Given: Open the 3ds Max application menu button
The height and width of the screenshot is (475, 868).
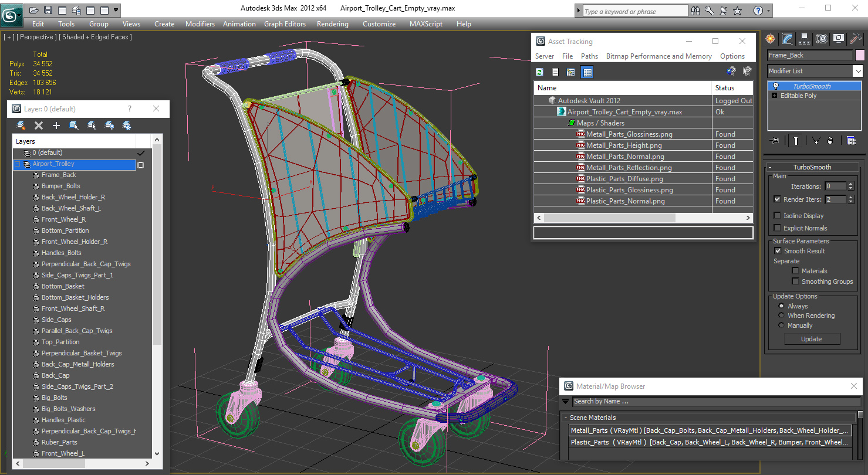Looking at the screenshot, I should point(12,14).
